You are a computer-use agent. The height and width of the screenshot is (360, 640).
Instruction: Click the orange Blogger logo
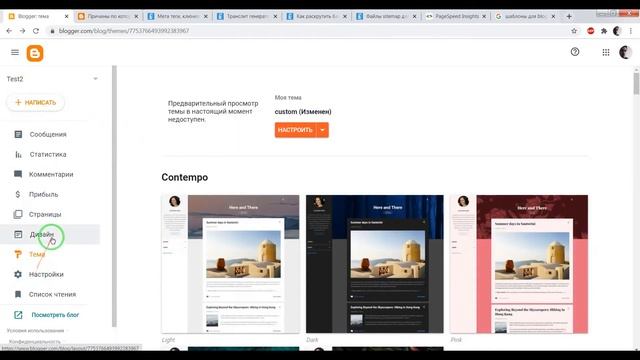tap(35, 53)
